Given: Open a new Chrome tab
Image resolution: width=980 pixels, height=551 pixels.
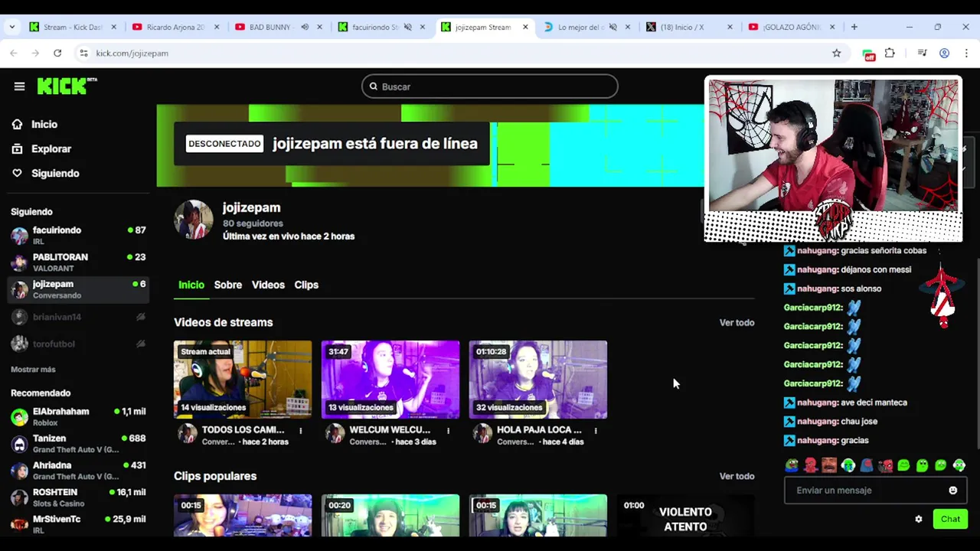Looking at the screenshot, I should 854,27.
